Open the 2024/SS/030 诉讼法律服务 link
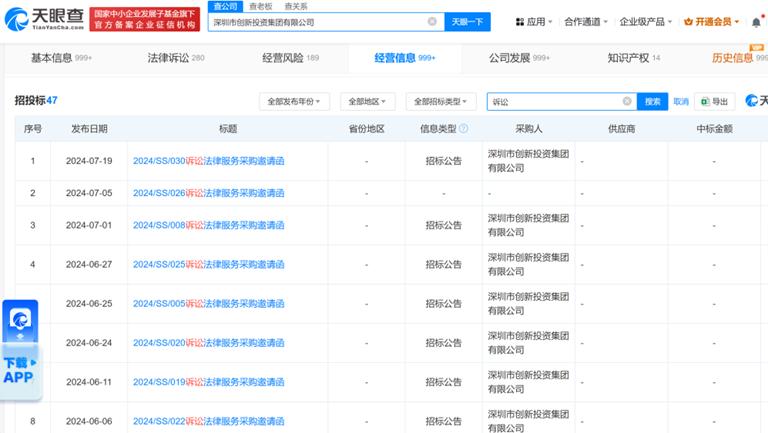 click(x=208, y=161)
